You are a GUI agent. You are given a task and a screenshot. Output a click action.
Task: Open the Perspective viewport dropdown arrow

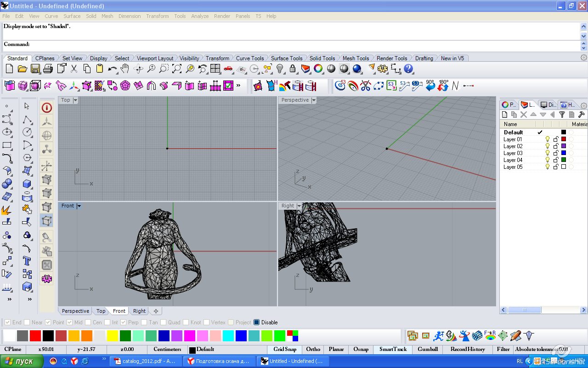(314, 100)
